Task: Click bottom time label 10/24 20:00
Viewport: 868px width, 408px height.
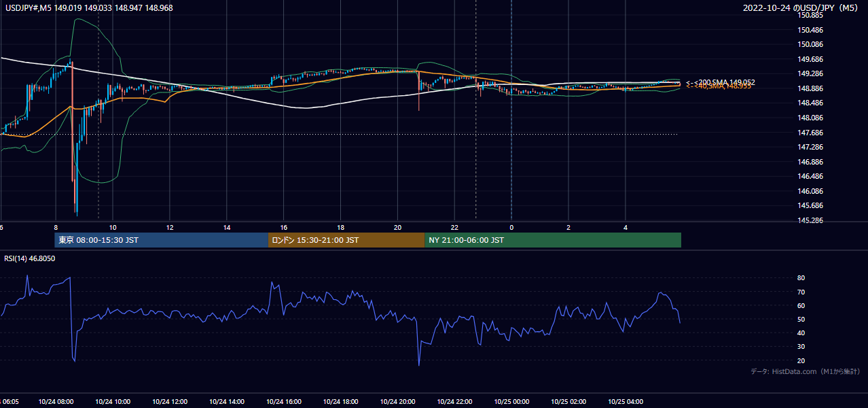Action: (398, 402)
